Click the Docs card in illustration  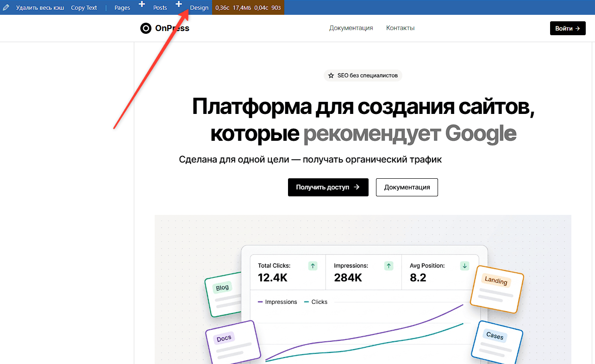pyautogui.click(x=233, y=342)
